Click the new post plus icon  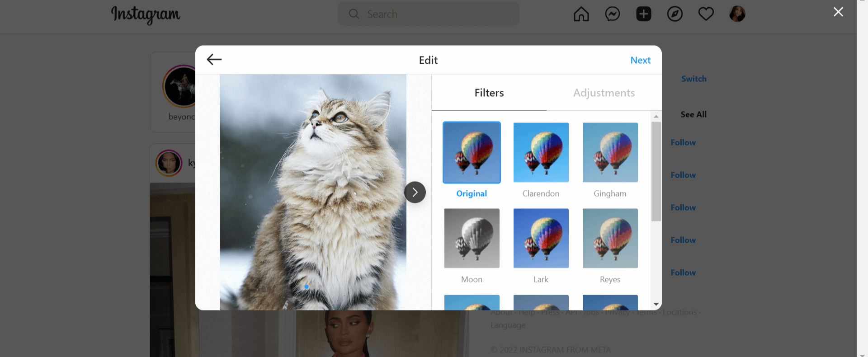pos(643,14)
